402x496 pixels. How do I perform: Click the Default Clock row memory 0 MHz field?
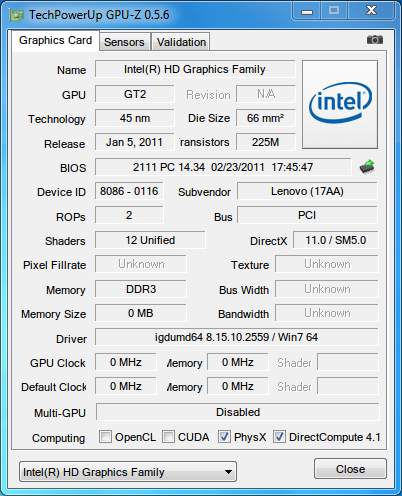(x=238, y=386)
